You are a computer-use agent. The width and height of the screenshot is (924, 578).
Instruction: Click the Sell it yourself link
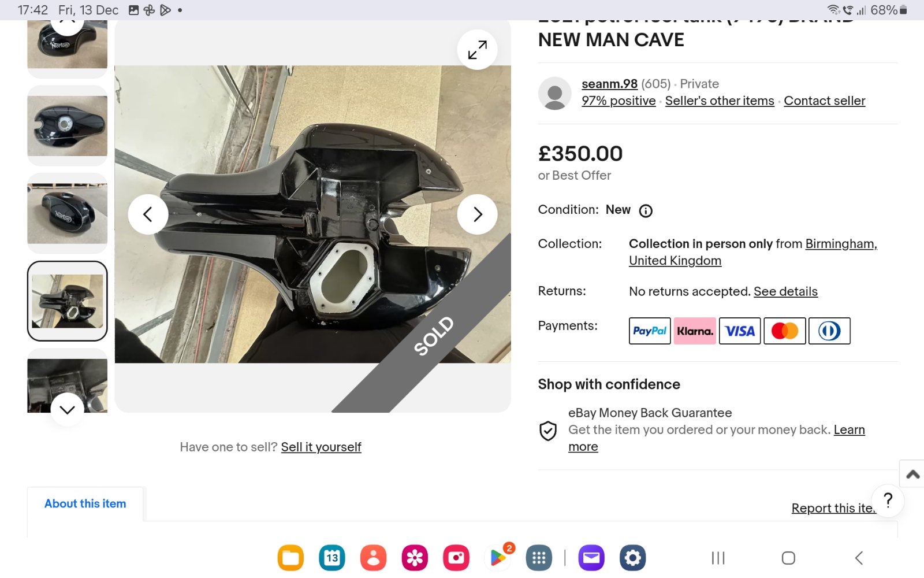[321, 447]
